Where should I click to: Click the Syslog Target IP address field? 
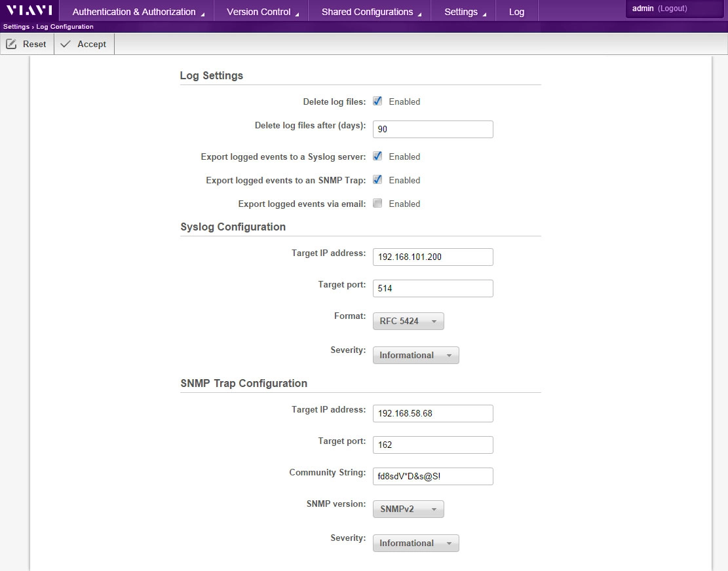point(432,257)
